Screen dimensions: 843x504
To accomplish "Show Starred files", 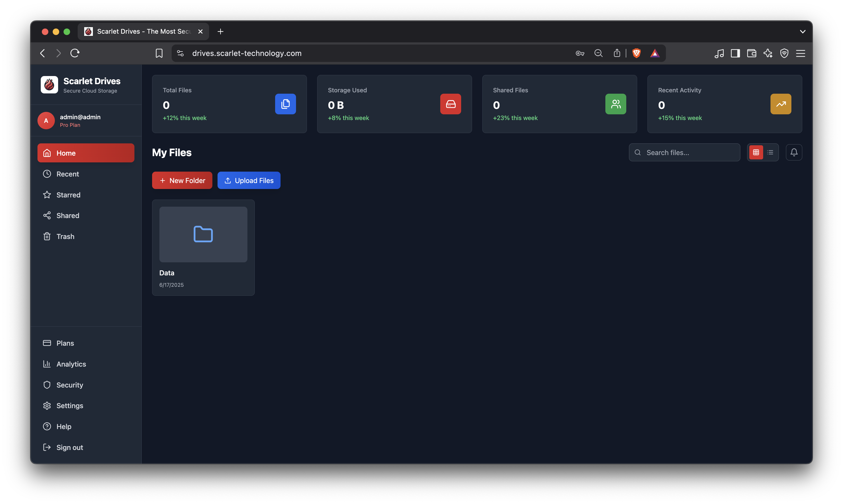I will pos(86,195).
